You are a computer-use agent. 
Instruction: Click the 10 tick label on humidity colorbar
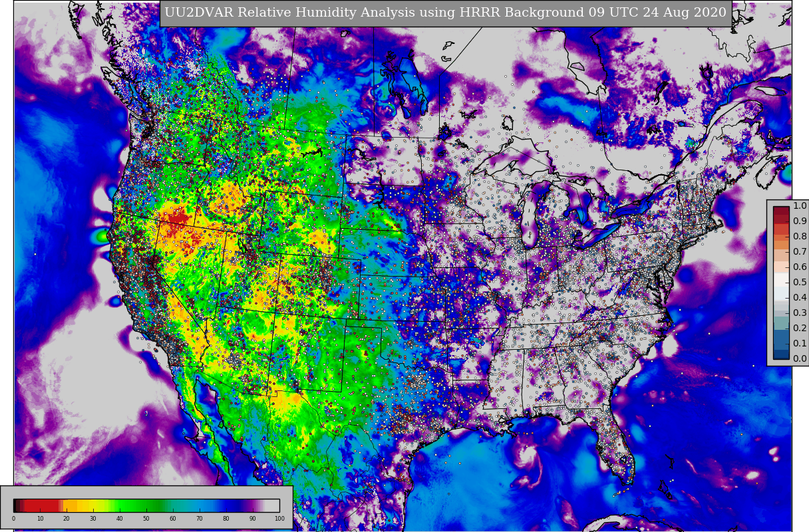(x=40, y=518)
